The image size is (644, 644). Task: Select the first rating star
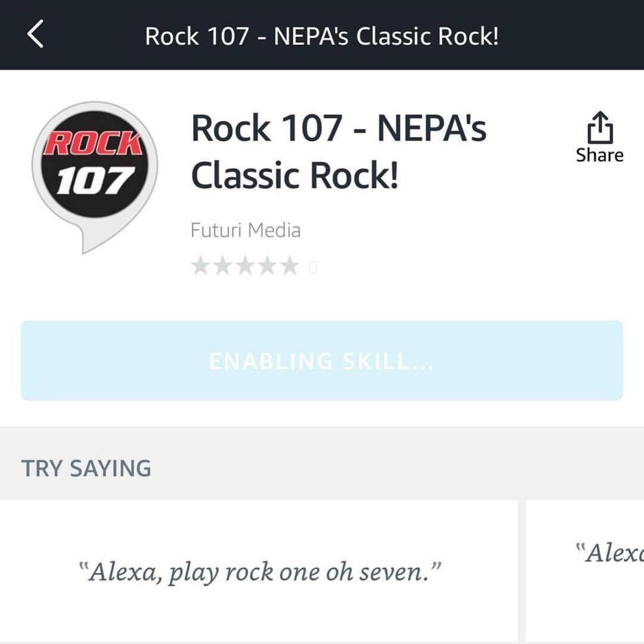pos(200,266)
